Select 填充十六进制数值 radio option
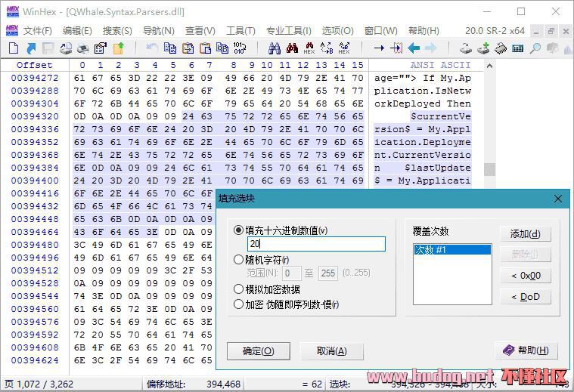 point(238,230)
